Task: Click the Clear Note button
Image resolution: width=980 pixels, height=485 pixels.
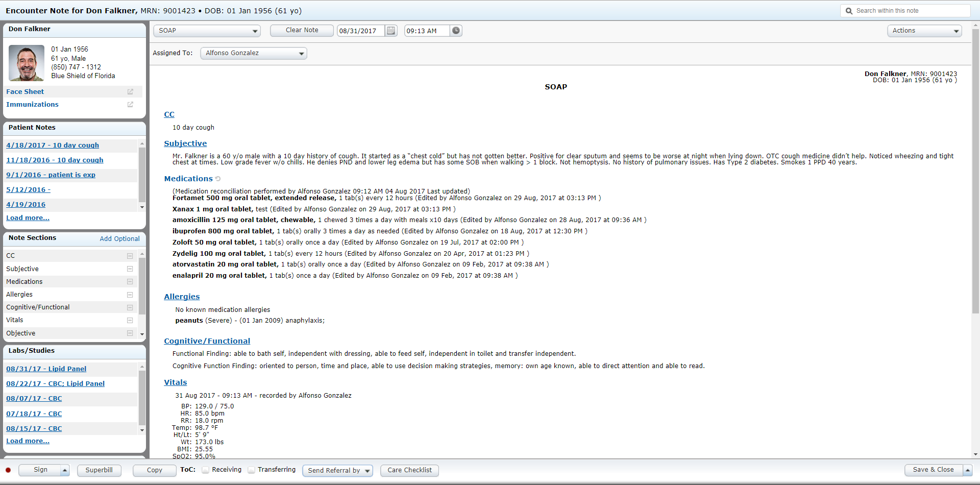Action: tap(302, 31)
